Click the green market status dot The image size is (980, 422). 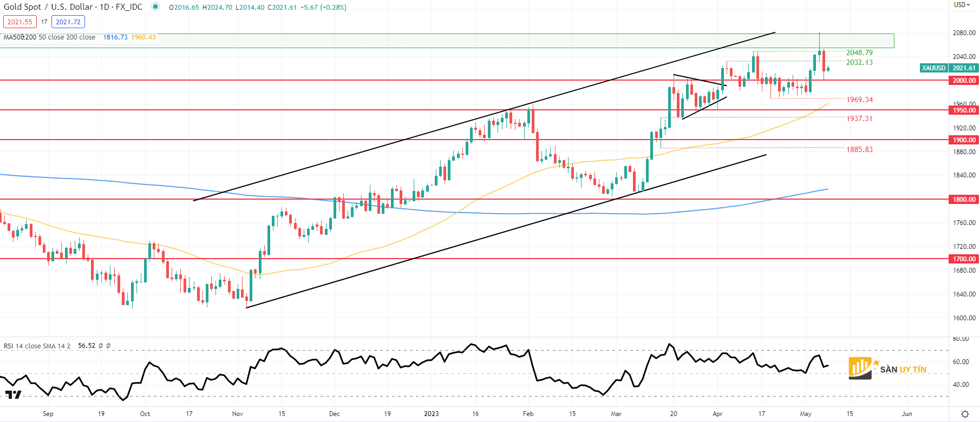155,7
